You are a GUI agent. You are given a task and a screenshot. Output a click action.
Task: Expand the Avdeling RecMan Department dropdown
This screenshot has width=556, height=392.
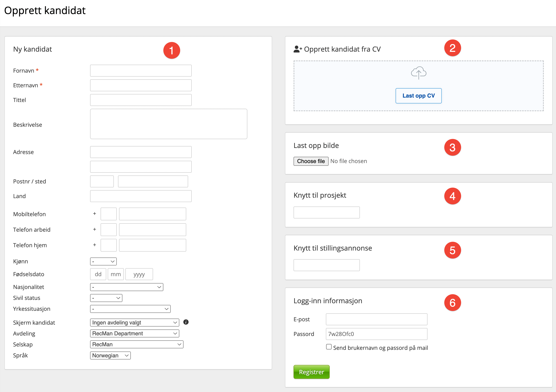coord(134,333)
